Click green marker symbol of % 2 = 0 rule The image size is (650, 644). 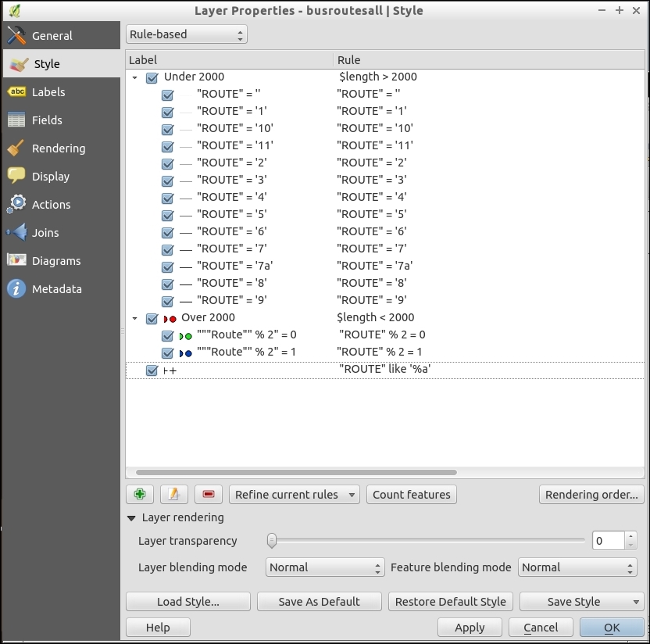[x=185, y=336]
